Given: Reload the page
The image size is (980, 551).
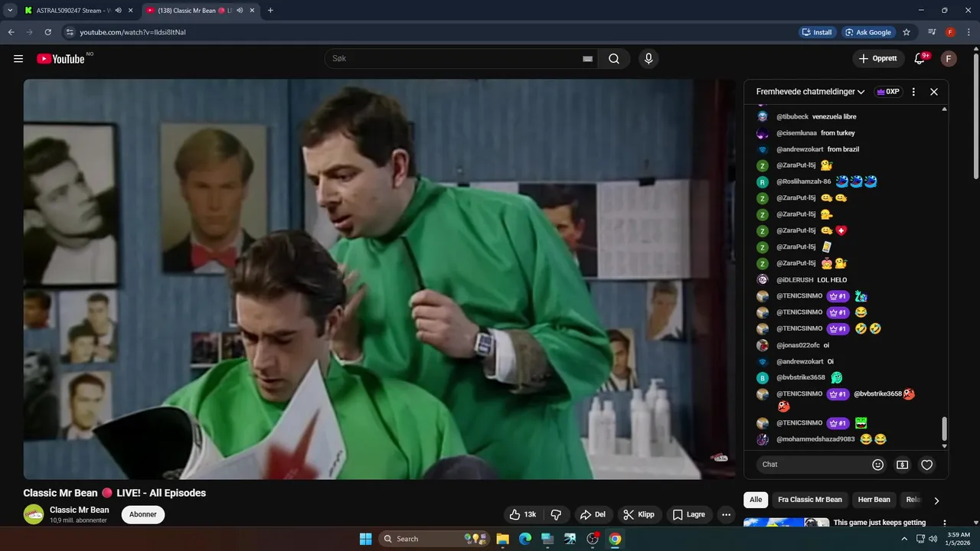Looking at the screenshot, I should point(47,32).
